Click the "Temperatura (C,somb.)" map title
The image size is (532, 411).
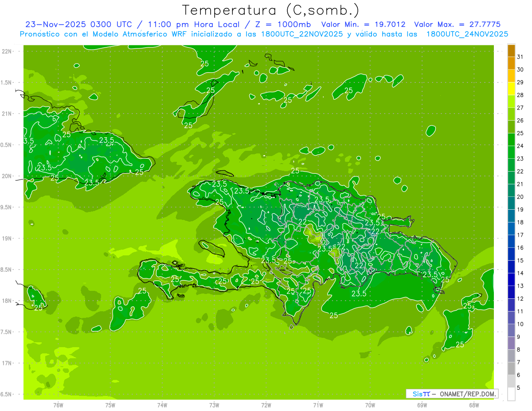271,10
